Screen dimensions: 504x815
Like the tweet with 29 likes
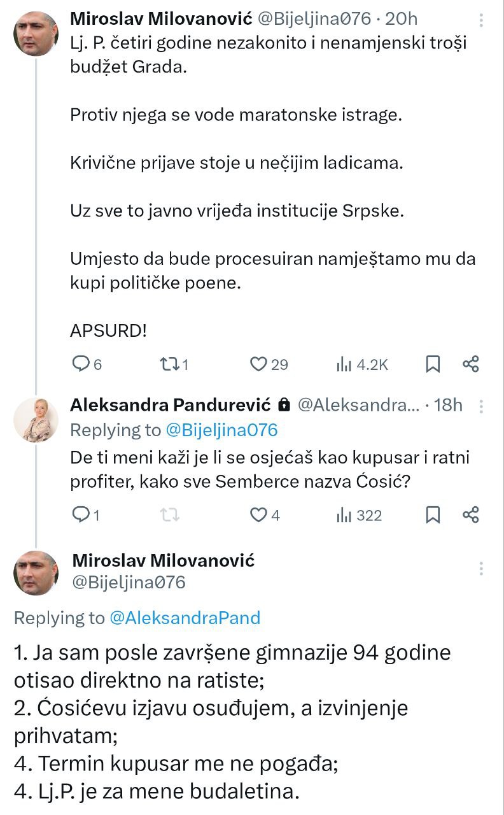pos(258,364)
